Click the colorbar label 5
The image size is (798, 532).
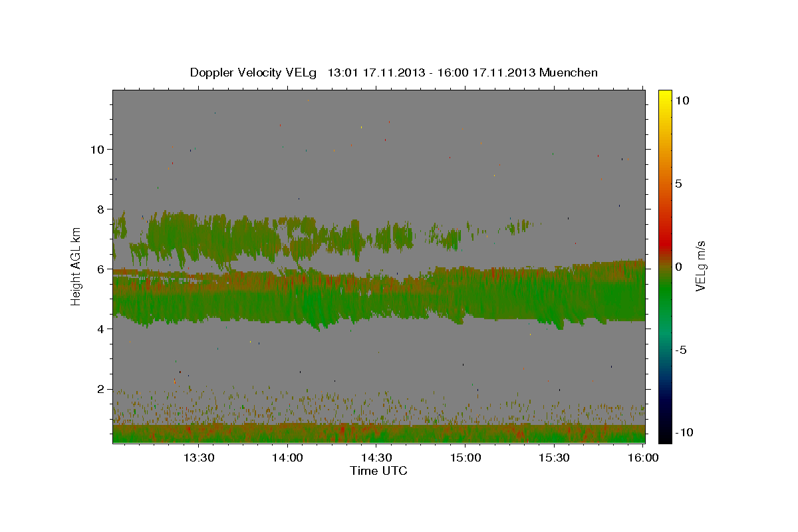click(678, 184)
